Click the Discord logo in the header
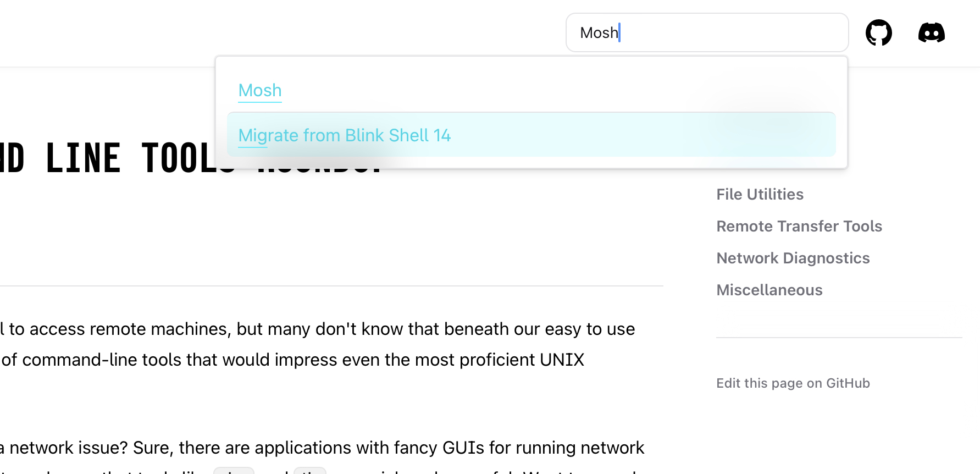980x474 pixels. [x=932, y=32]
